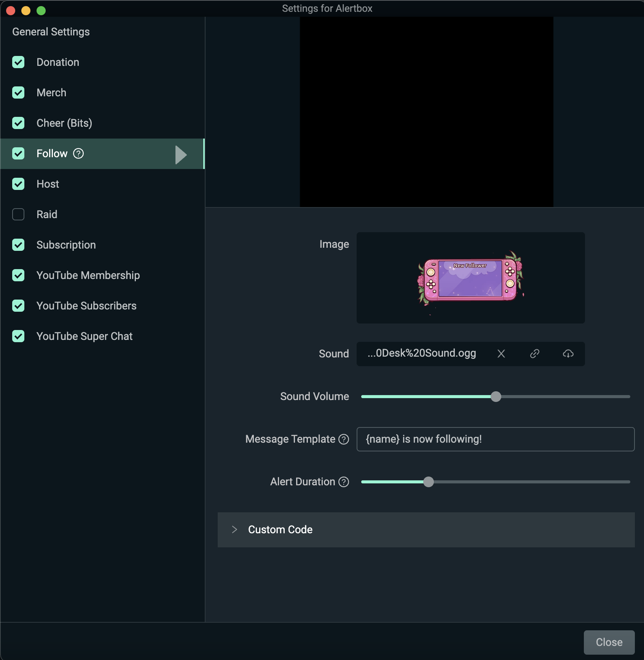Click the link icon in Sound field

pos(535,354)
